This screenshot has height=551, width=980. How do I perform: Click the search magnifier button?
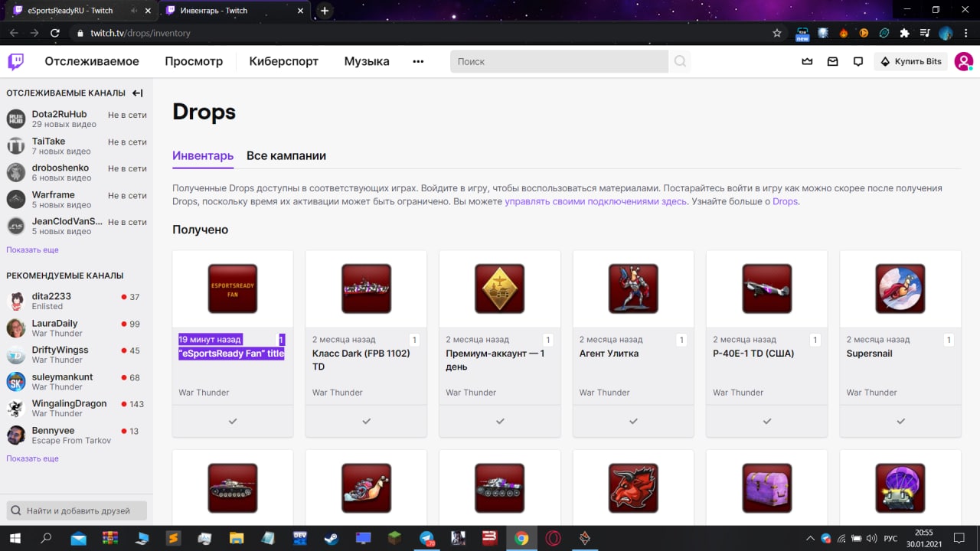tap(680, 61)
